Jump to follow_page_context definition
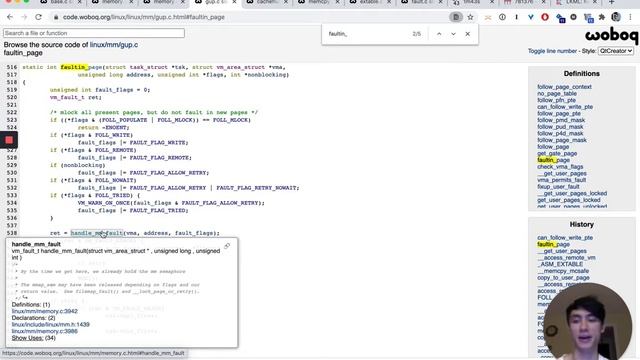The width and height of the screenshot is (640, 360). pyautogui.click(x=564, y=87)
